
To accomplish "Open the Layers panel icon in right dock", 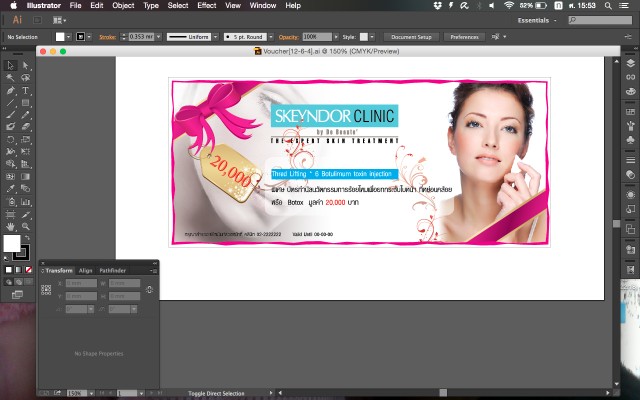I will 631,63.
